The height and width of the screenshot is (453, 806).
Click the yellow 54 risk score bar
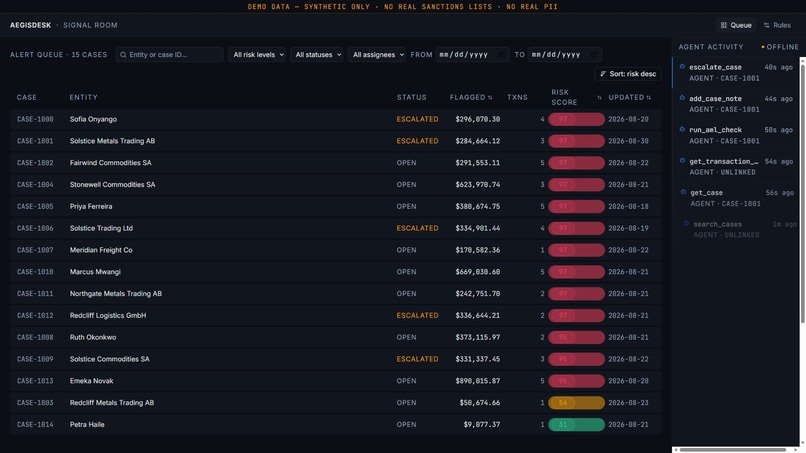coord(576,403)
